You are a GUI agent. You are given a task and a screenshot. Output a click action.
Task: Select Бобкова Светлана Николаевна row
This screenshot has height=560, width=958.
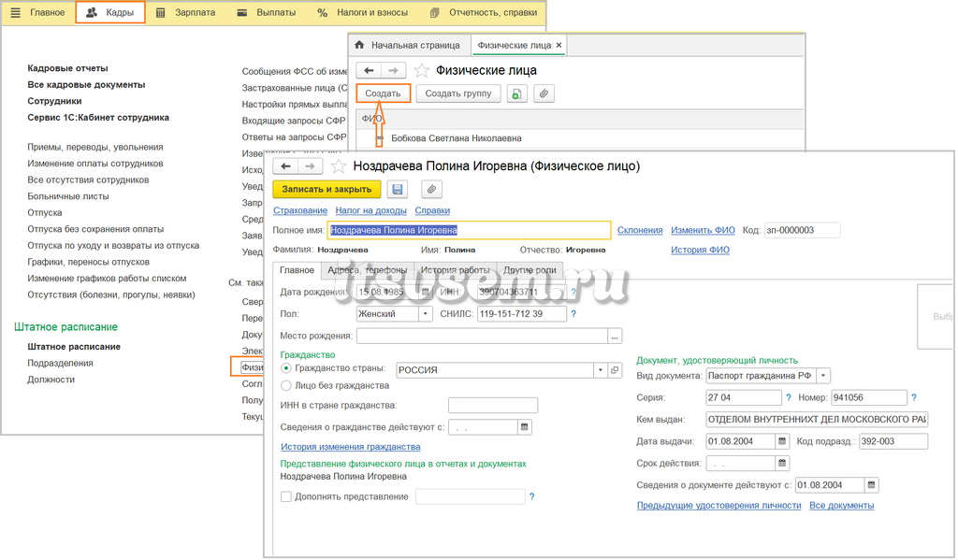(579, 138)
